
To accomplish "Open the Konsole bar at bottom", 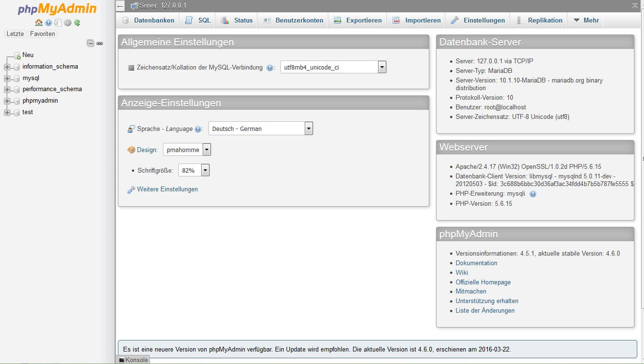I will click(x=133, y=360).
